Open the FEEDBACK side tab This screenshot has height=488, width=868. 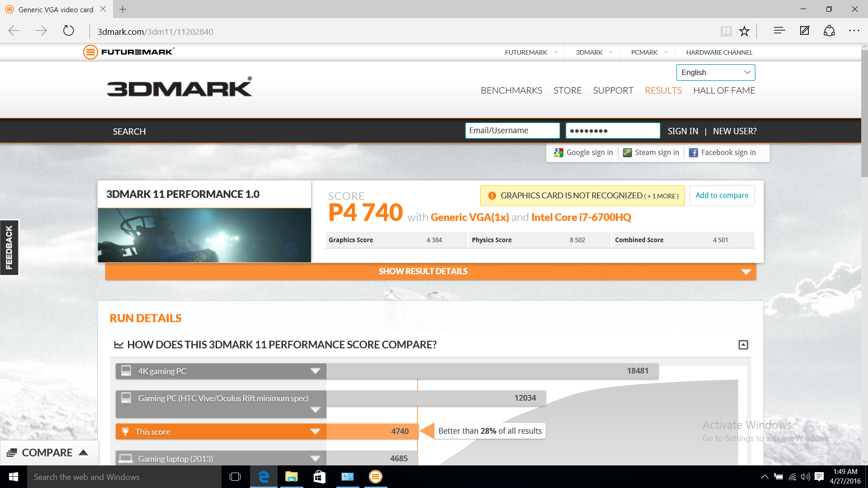click(x=9, y=248)
